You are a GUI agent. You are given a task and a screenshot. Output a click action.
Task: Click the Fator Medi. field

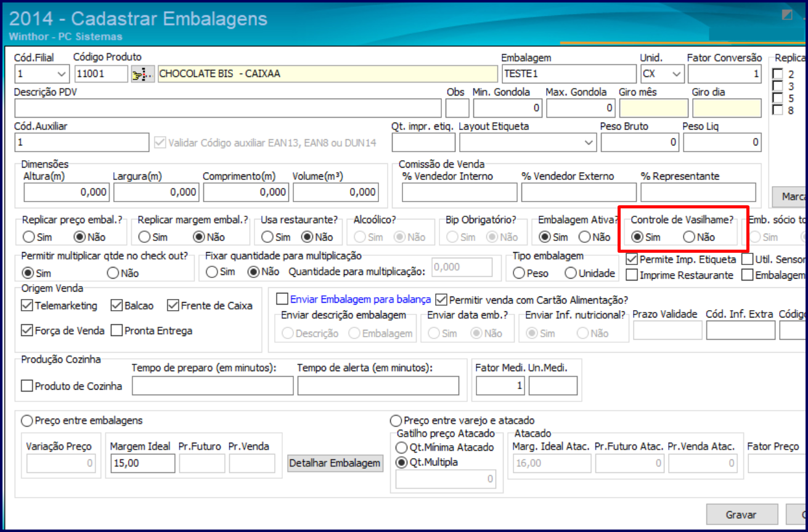[x=500, y=386]
